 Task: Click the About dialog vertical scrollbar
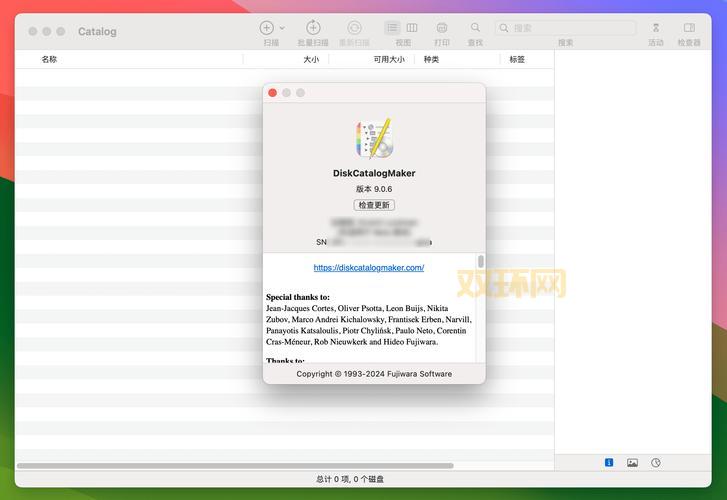pos(481,261)
